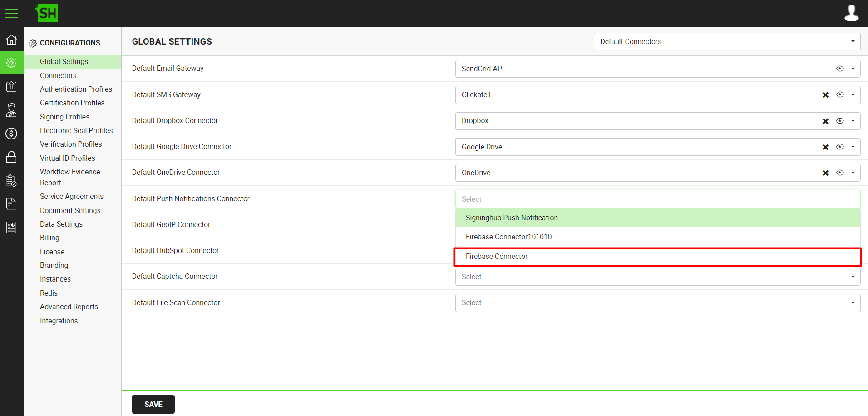Image resolution: width=868 pixels, height=416 pixels.
Task: Open the Default Captcha Connector dropdown
Action: point(658,277)
